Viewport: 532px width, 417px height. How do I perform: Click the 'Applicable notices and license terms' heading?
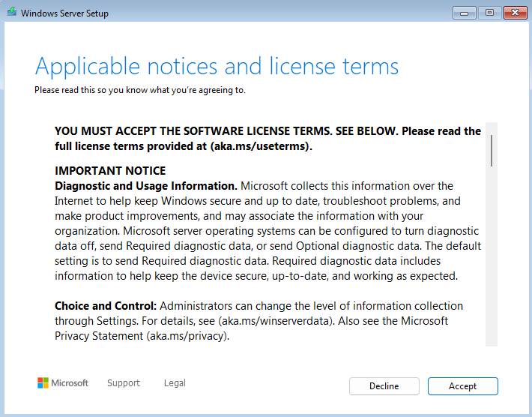[217, 66]
